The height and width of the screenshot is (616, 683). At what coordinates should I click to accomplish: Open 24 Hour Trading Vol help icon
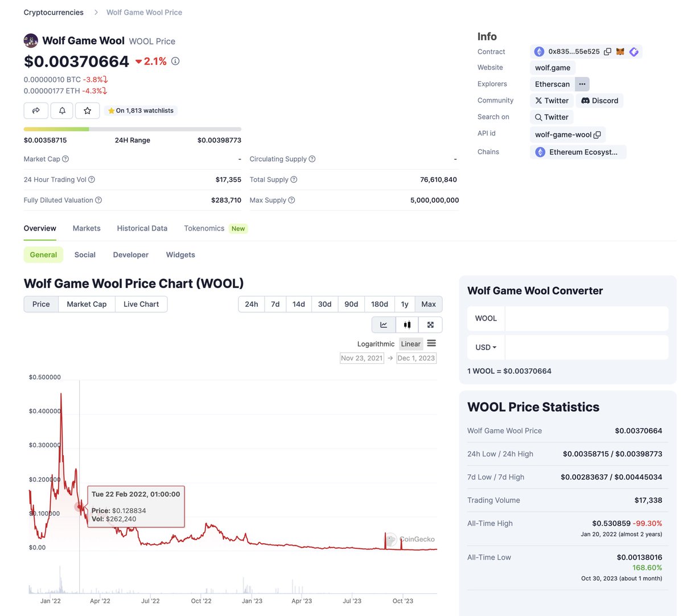pyautogui.click(x=92, y=179)
